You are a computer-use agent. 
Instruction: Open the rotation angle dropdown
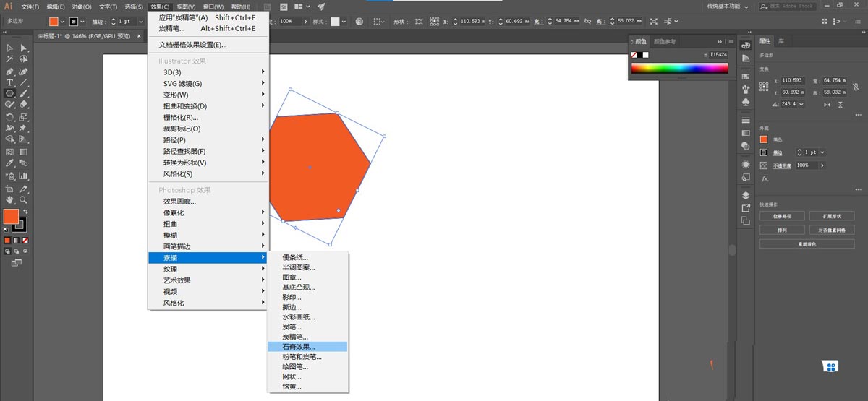click(x=800, y=104)
